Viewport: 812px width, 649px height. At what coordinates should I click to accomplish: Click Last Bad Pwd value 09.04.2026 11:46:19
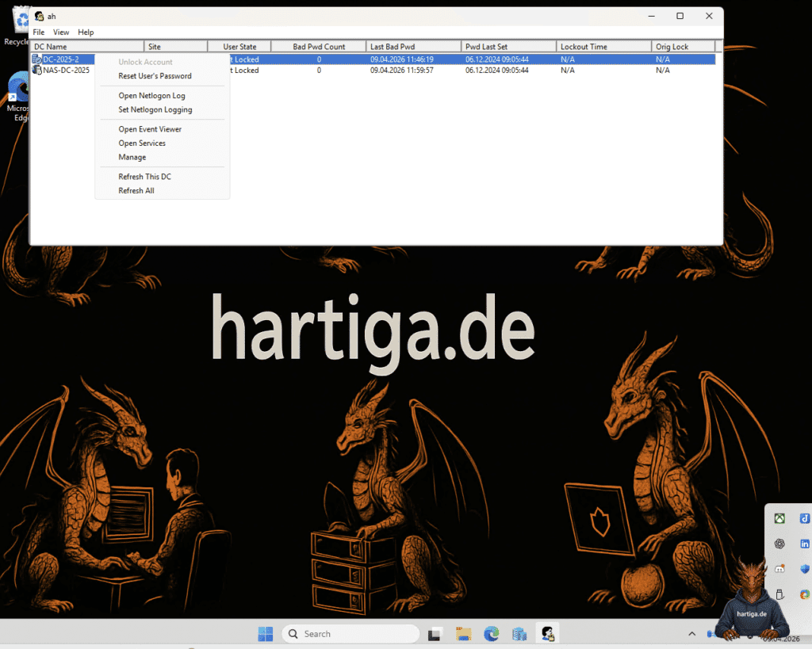click(x=402, y=59)
